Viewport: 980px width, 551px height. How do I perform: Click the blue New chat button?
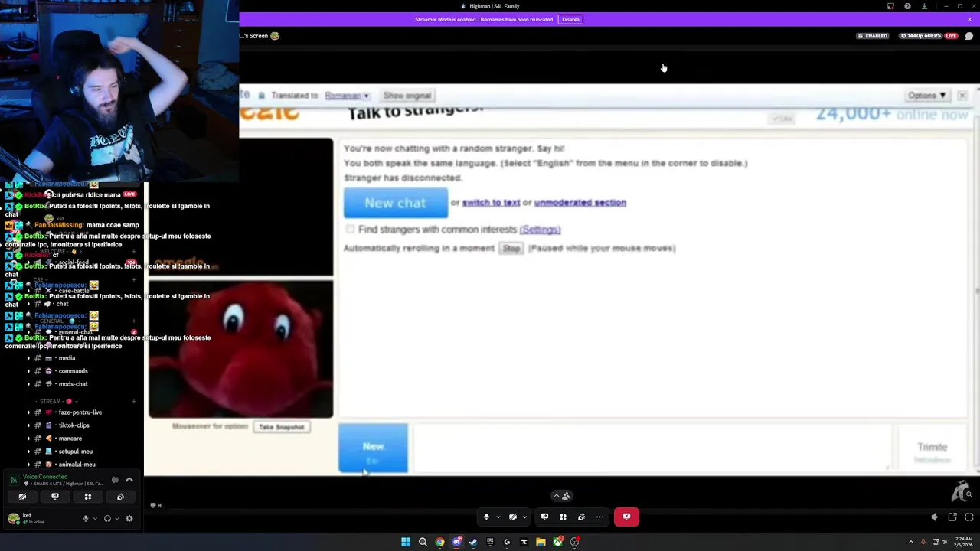(395, 203)
